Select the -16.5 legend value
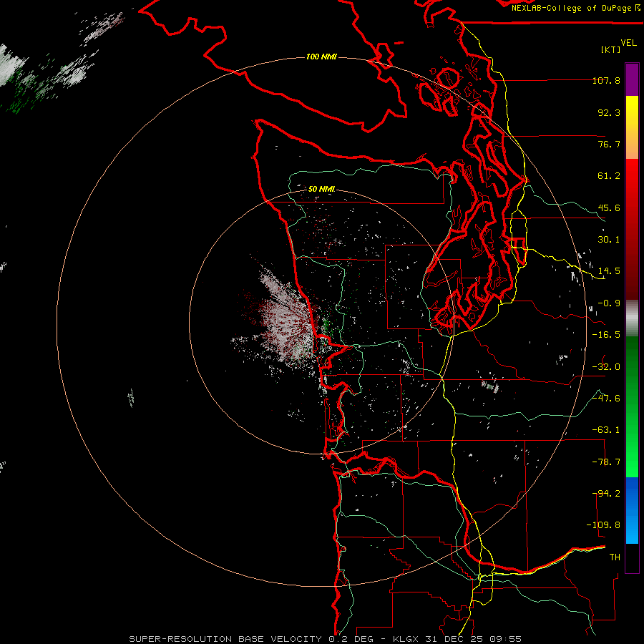Viewport: 644px width, 644px height. coord(606,335)
